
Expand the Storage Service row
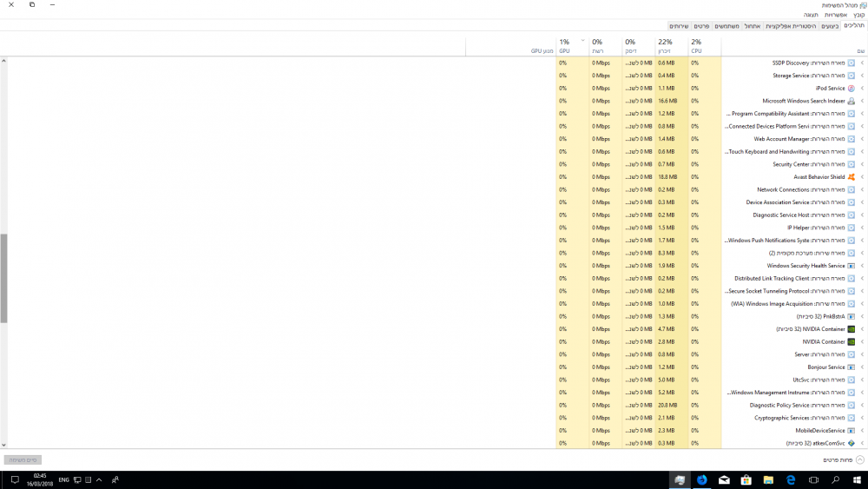tap(862, 76)
